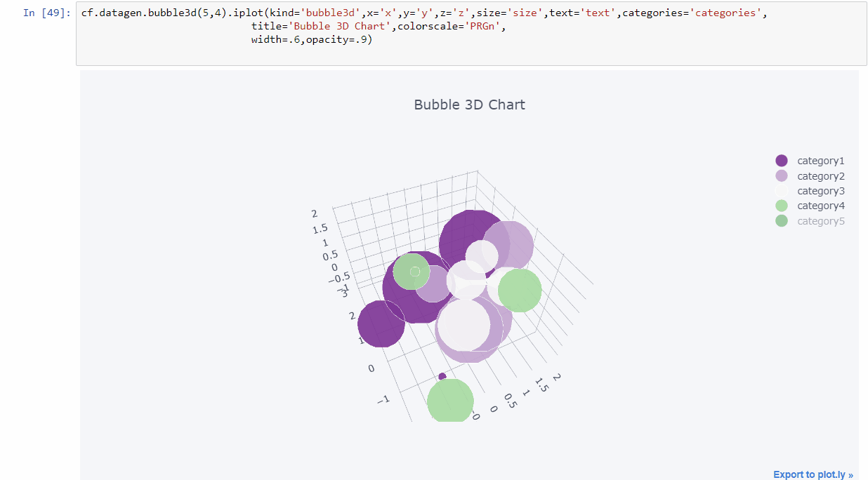This screenshot has height=480, width=868.
Task: Click the light purple category2 legend marker
Action: [782, 176]
